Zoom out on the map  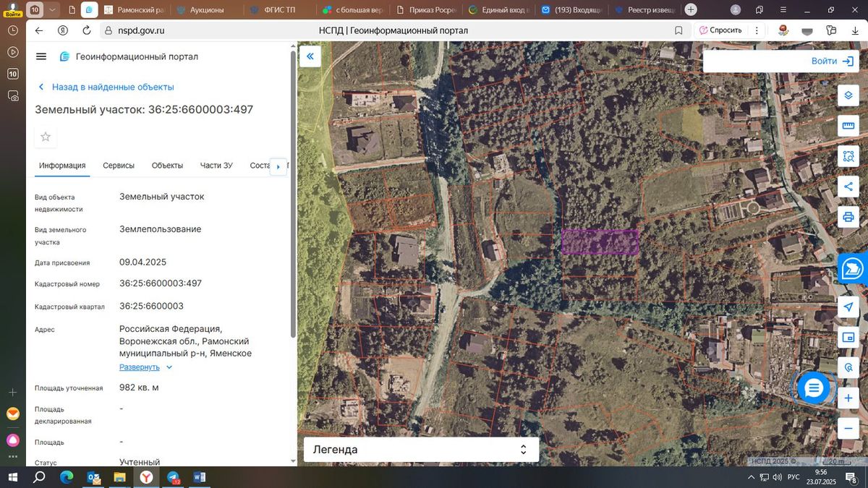(848, 429)
